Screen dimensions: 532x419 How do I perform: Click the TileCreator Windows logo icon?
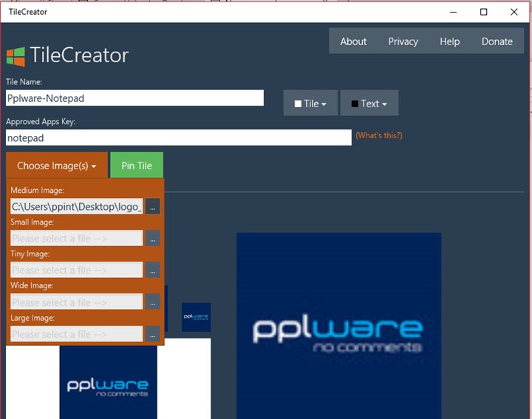[16, 57]
